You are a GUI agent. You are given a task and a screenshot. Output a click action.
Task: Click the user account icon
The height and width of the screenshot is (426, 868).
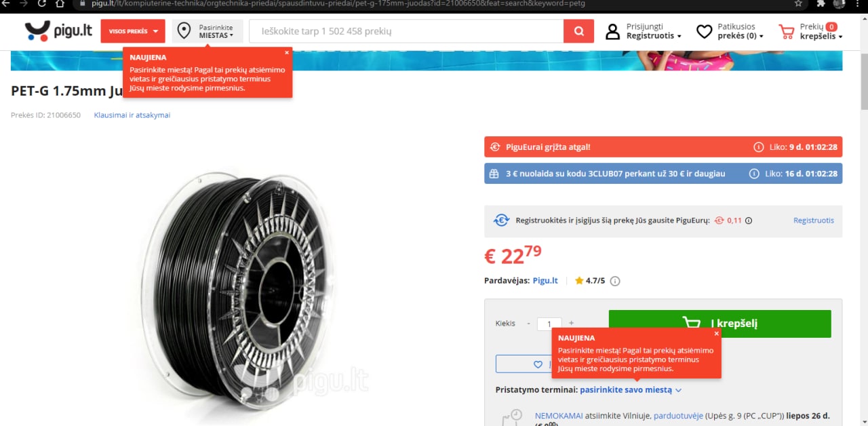(x=612, y=31)
